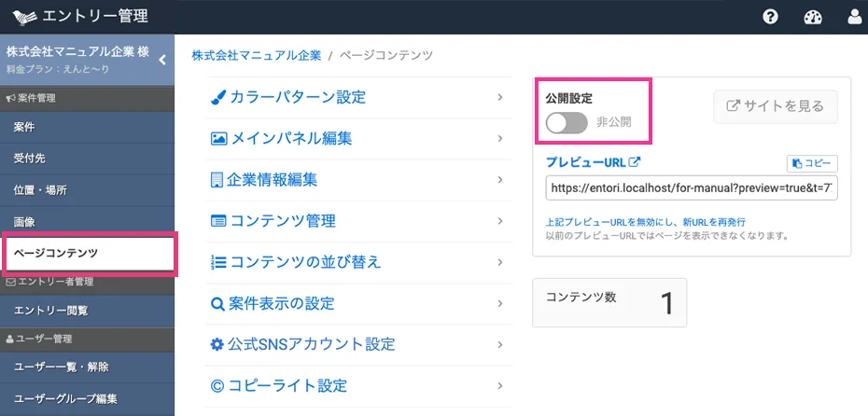
Task: Click the サイトを見る button
Action: (x=776, y=106)
